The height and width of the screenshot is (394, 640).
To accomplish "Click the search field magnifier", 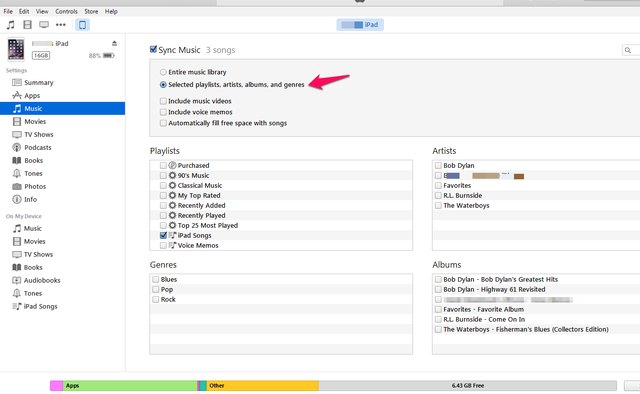I will (x=628, y=50).
